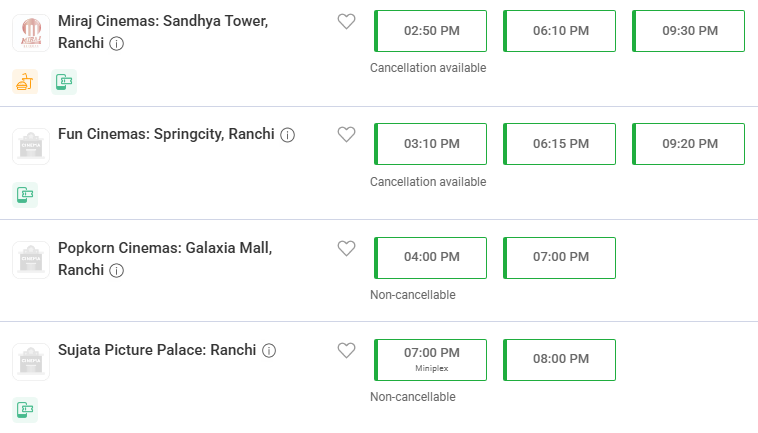Book the 09:30 PM Miraj showtime
Viewport: 758px width, 433px height.
point(688,31)
